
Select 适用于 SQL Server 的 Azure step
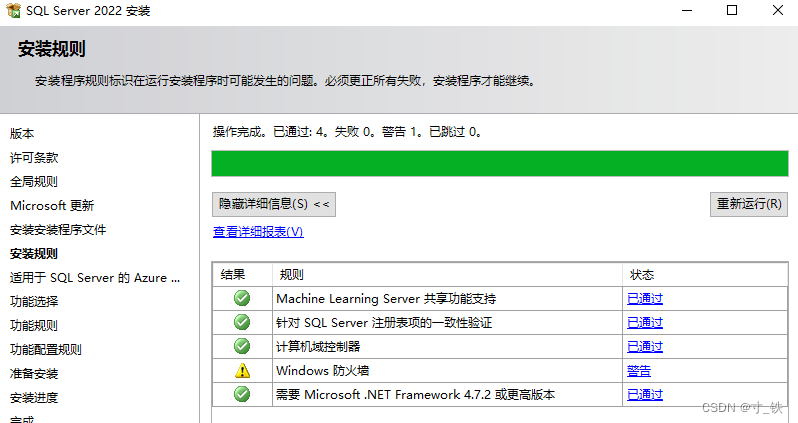[x=95, y=278]
